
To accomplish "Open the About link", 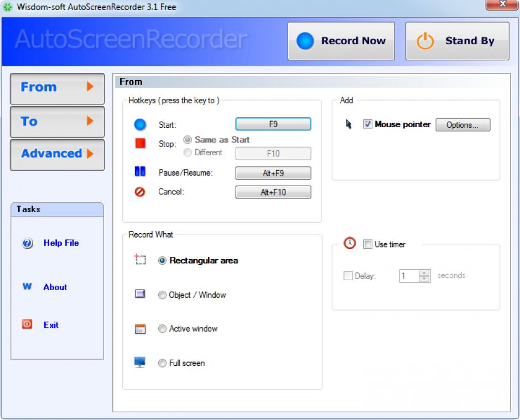I will 55,287.
